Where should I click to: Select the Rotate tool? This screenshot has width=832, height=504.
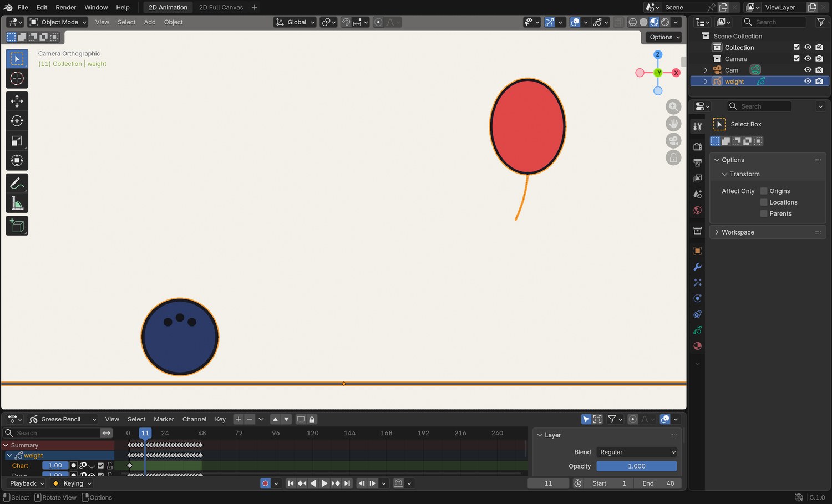17,121
